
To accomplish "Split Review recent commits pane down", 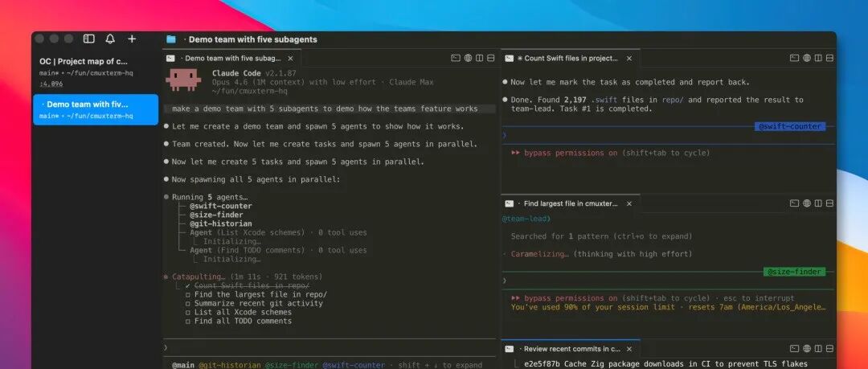I will (829, 349).
